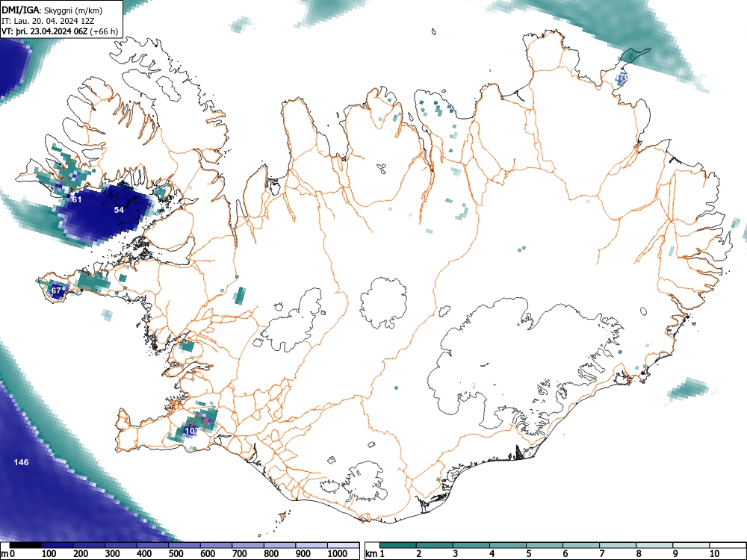This screenshot has height=560, width=747.
Task: Click the 5–6 km legend swatch
Action: pos(545,545)
